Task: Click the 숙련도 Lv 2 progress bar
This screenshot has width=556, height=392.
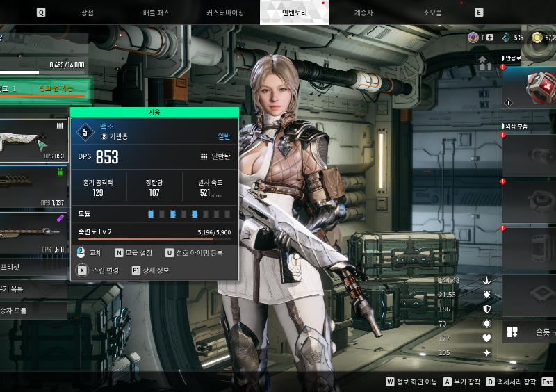Action: [154, 240]
